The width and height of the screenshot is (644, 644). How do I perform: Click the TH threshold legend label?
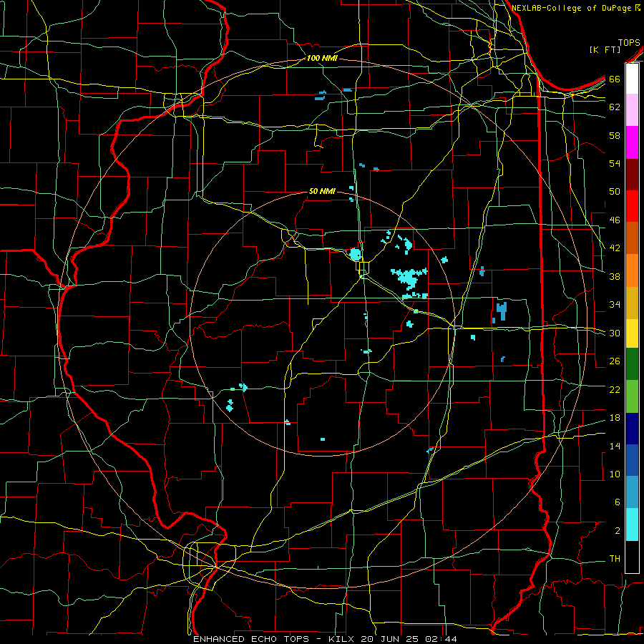[615, 559]
